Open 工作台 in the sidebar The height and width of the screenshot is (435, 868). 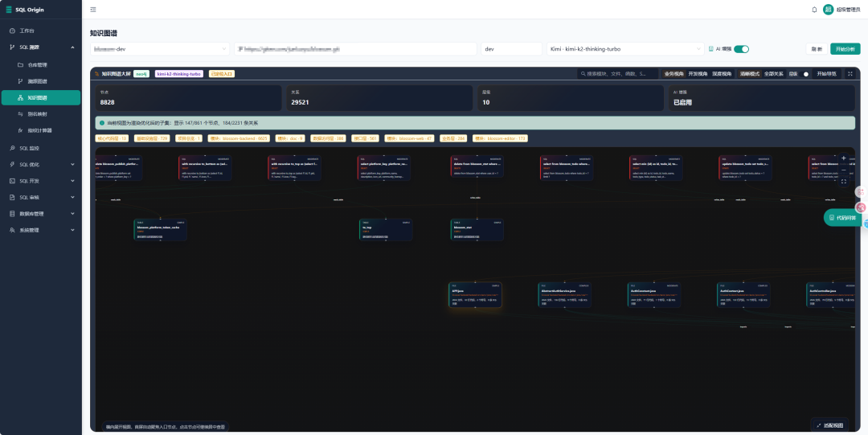(x=41, y=31)
